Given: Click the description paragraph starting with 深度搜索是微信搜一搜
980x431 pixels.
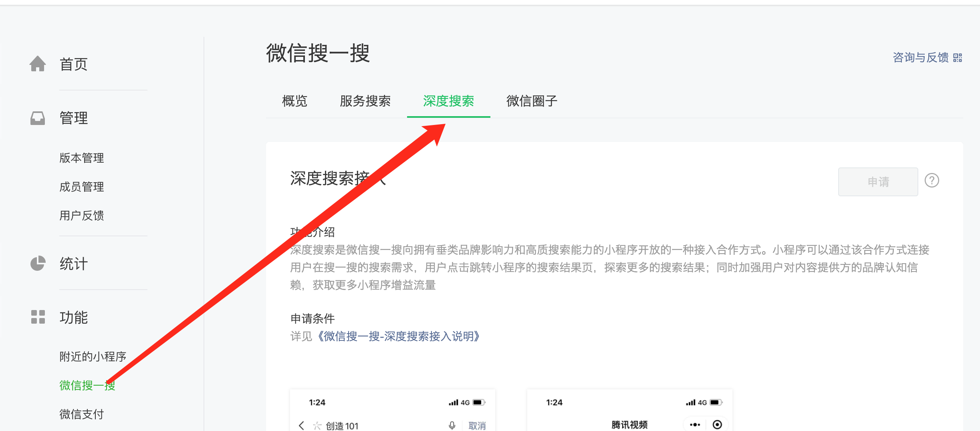Looking at the screenshot, I should coord(610,267).
